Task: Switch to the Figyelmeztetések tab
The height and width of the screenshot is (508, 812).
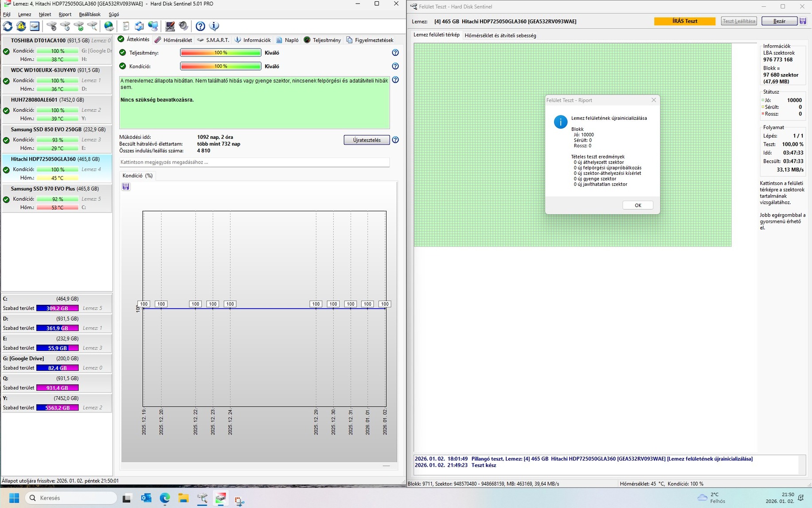Action: click(x=370, y=40)
